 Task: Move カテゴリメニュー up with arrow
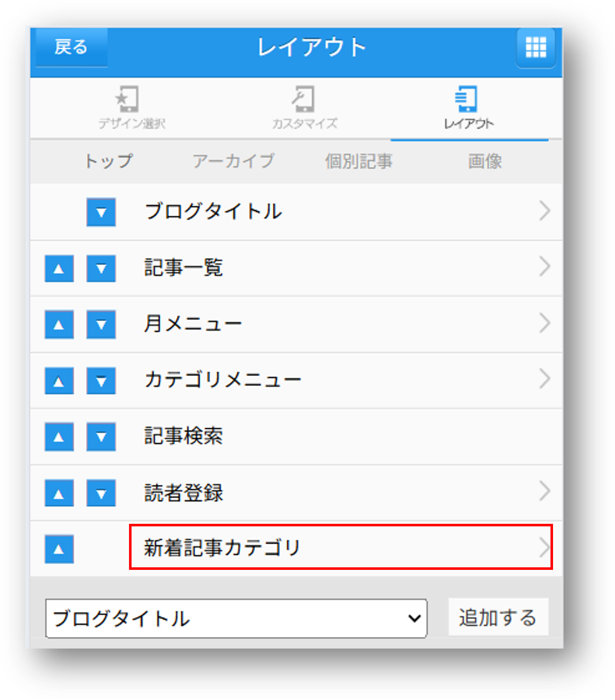[x=59, y=381]
